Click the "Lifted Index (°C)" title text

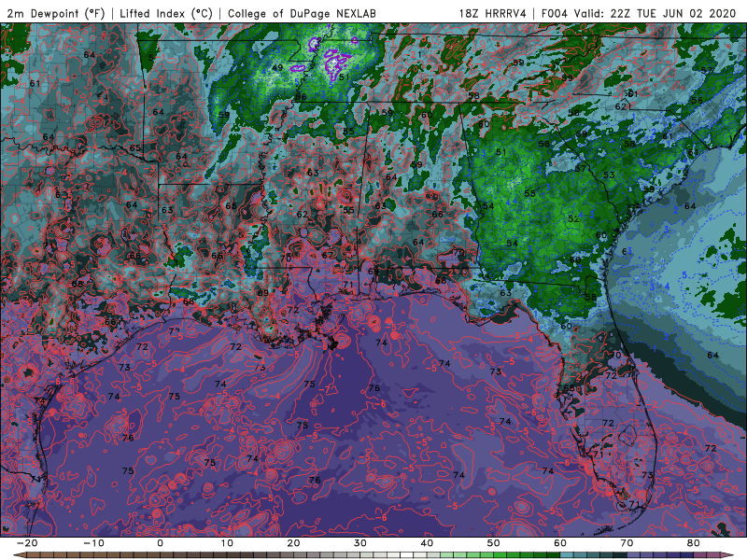tap(166, 13)
